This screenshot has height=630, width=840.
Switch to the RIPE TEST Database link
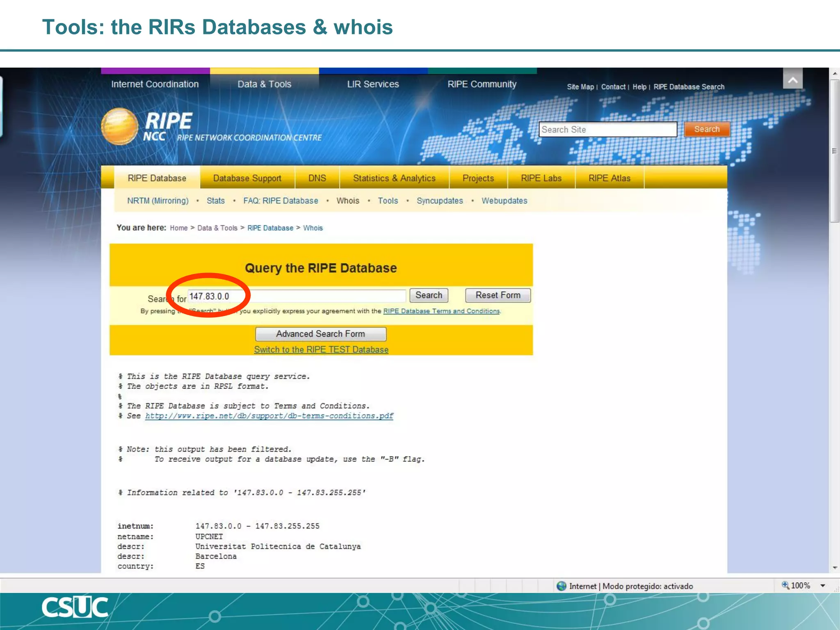click(321, 349)
